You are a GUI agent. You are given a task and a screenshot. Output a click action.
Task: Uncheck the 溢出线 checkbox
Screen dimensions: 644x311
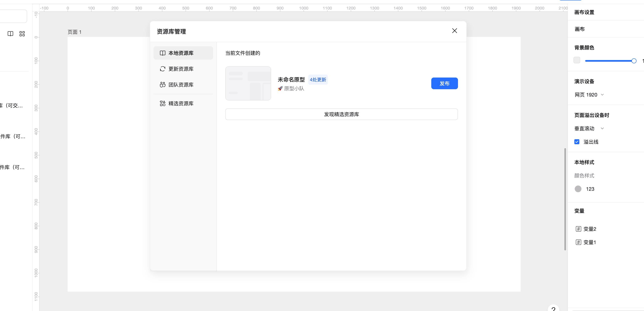[577, 142]
